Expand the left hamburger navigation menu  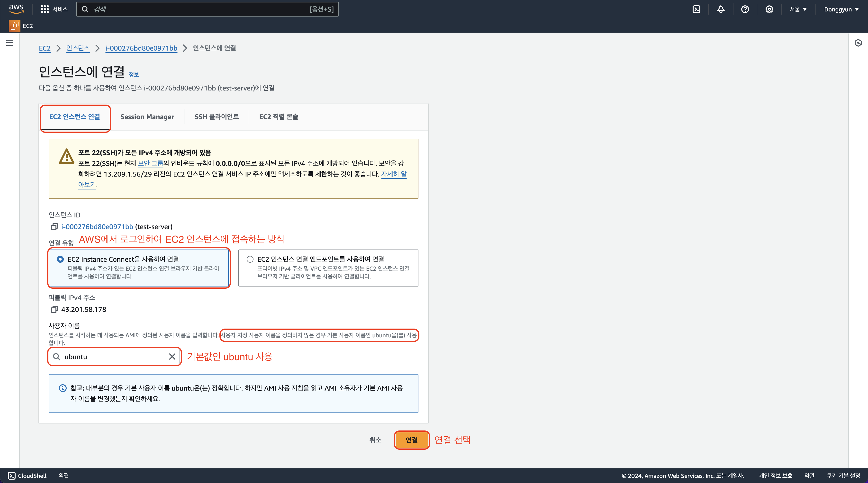(x=10, y=43)
